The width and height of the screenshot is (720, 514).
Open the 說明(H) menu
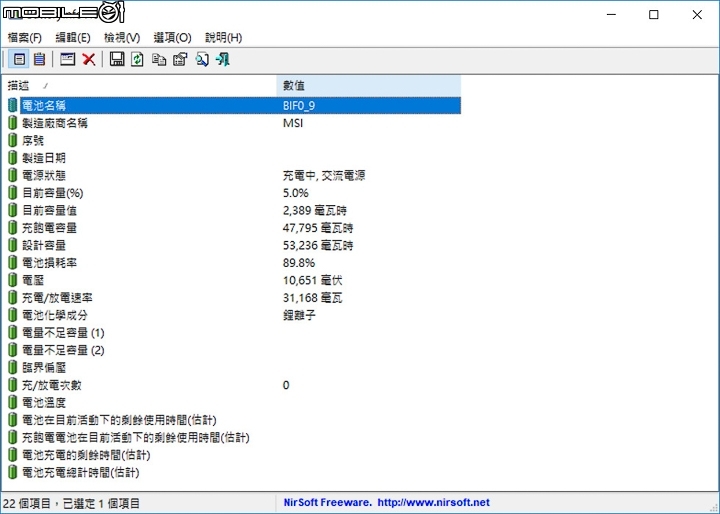tap(223, 38)
